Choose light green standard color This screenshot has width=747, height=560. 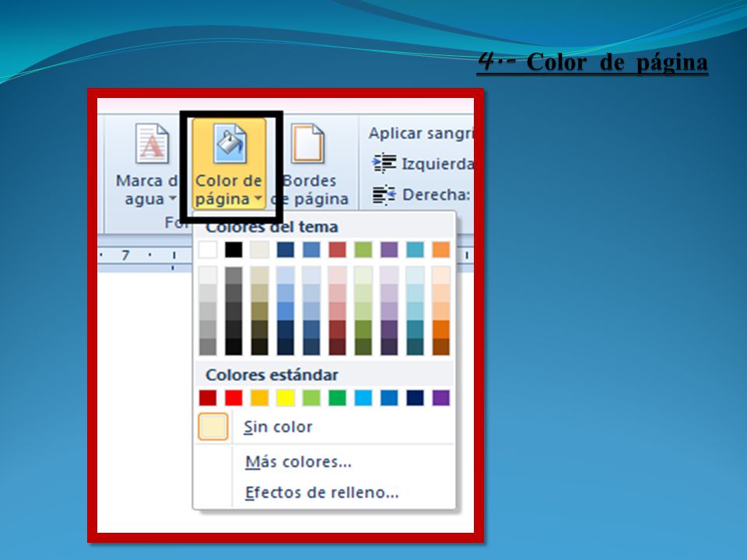(311, 397)
